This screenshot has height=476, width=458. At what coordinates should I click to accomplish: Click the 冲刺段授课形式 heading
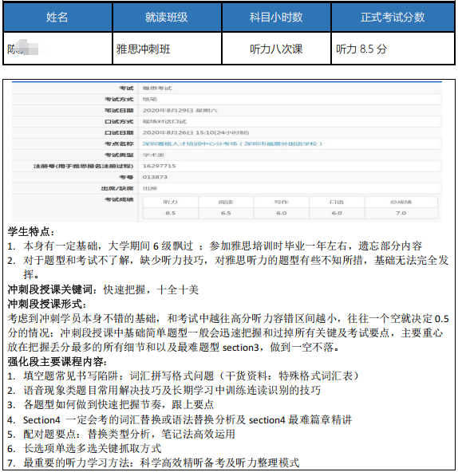[x=47, y=304]
